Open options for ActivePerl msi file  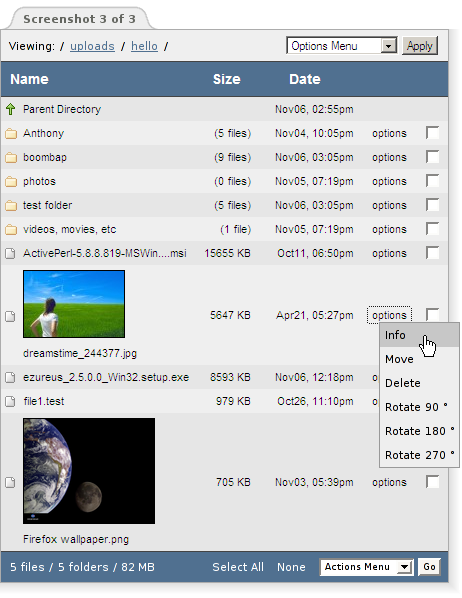pyautogui.click(x=389, y=254)
